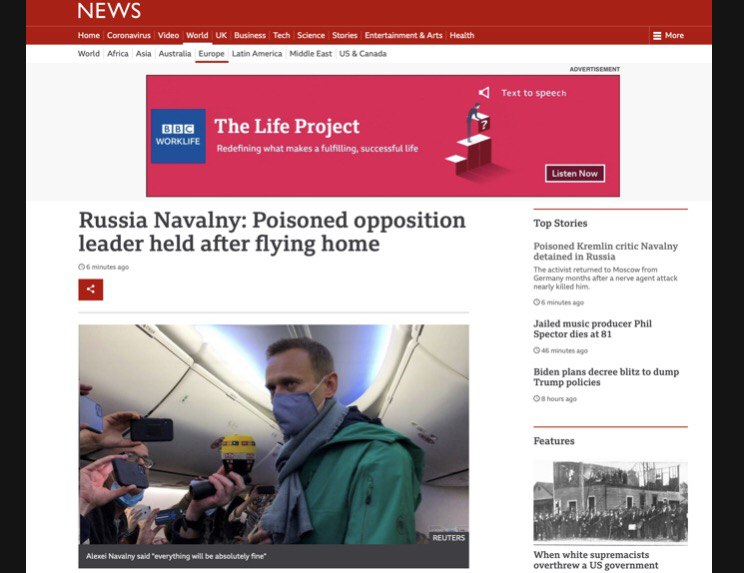Viewport: 744px width, 573px height.
Task: Open the Video nav item
Action: tap(168, 36)
